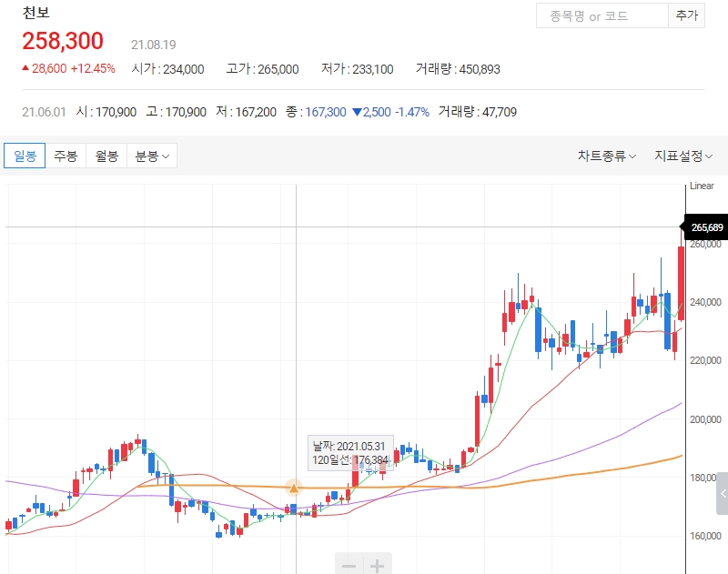Focus the 종목명 or 코드 search field
Image resolution: width=728 pixels, height=574 pixels.
[602, 15]
